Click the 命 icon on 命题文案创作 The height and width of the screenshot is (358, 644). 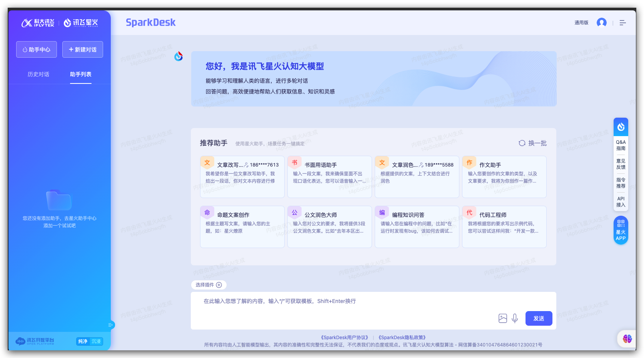(x=207, y=213)
